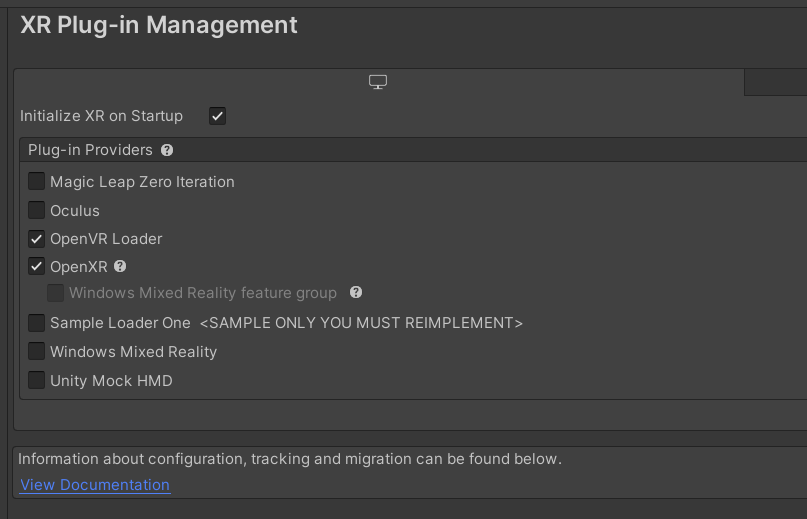Screen dimensions: 807x519
Task: Open help icon next to Plug-in Providers
Action: tap(167, 150)
